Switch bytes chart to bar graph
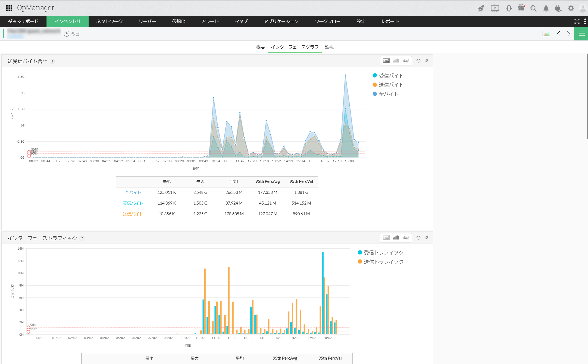Viewport: 588px width, 364px height. click(x=396, y=61)
